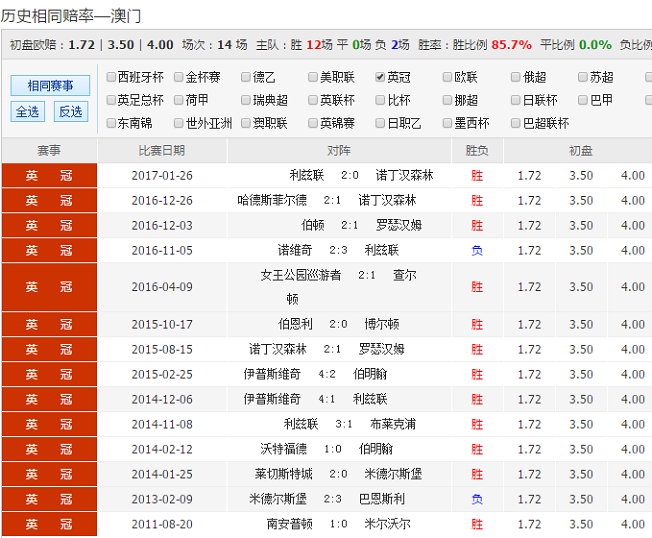Image resolution: width=652 pixels, height=538 pixels.
Task: Toggle the 苏超 checkbox
Action: pos(583,77)
